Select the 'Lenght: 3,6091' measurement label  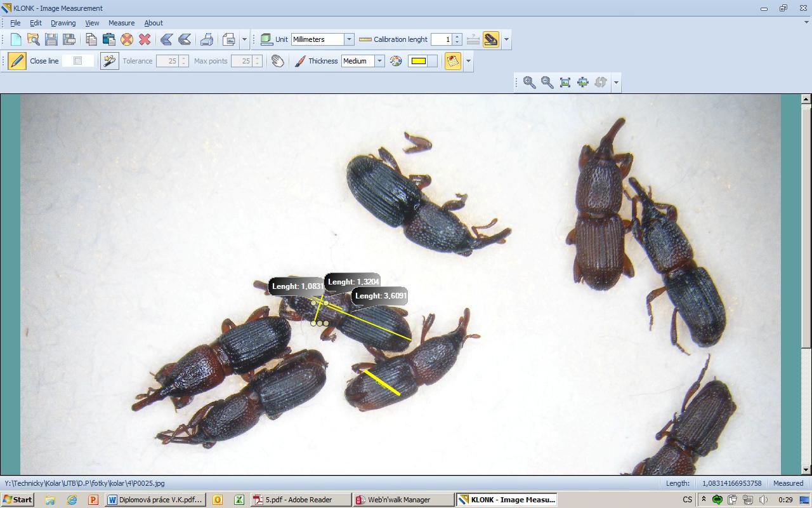click(x=380, y=296)
